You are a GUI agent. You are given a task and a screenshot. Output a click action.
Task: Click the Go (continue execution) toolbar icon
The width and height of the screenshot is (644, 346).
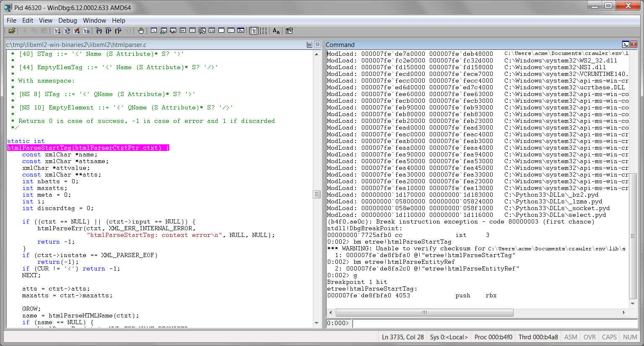(x=57, y=31)
